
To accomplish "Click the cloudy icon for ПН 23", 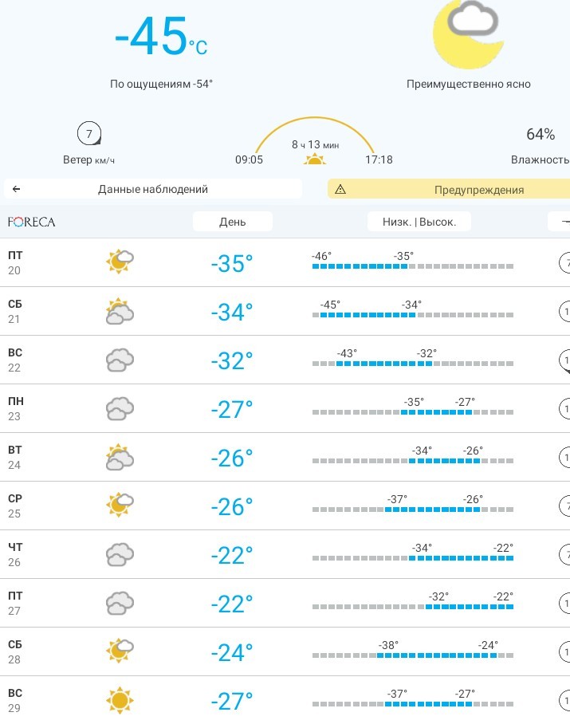I will (x=120, y=408).
